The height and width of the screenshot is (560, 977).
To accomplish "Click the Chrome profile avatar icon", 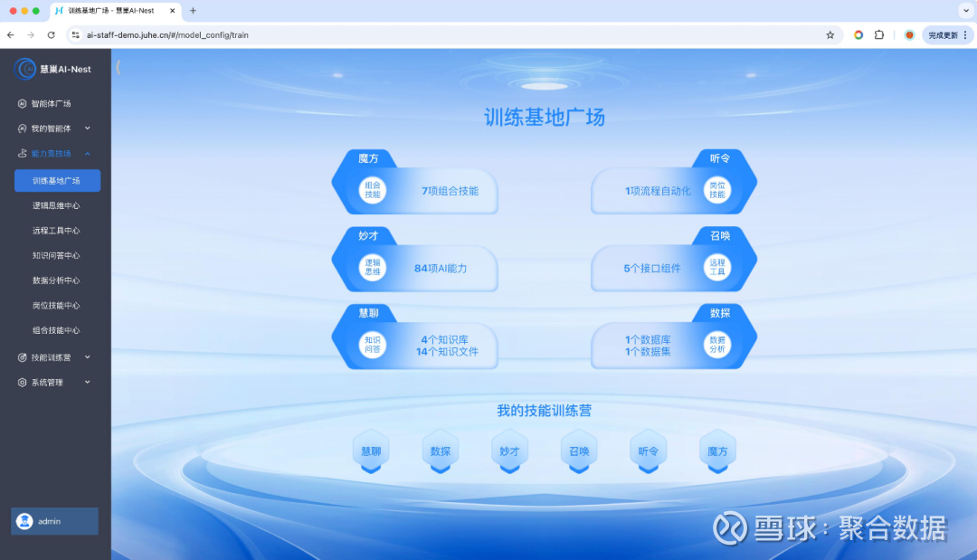I will tap(909, 35).
